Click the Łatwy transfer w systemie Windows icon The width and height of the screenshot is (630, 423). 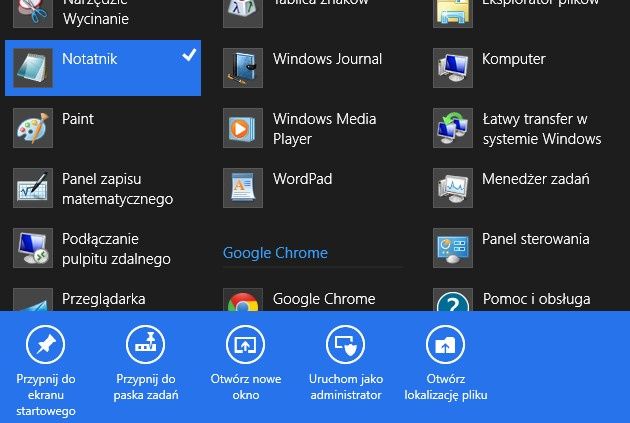click(x=453, y=128)
